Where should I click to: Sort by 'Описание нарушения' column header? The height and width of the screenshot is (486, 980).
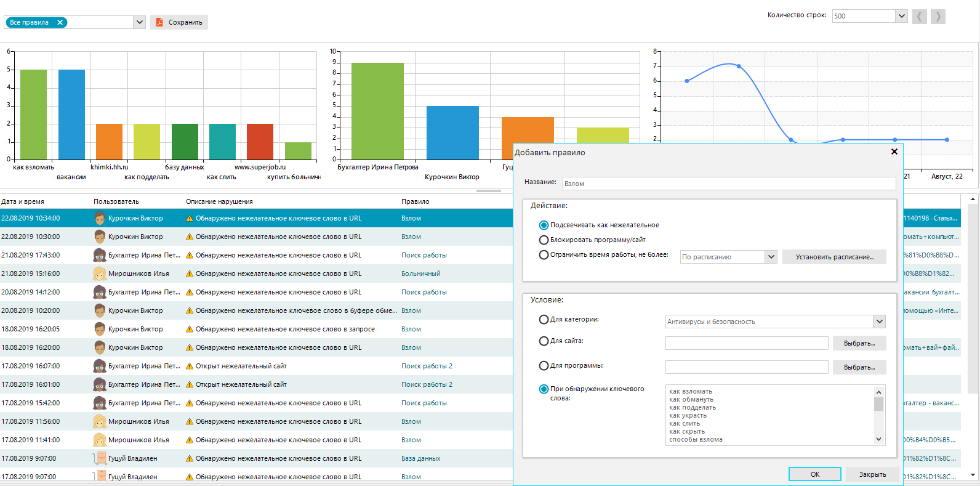pos(219,201)
